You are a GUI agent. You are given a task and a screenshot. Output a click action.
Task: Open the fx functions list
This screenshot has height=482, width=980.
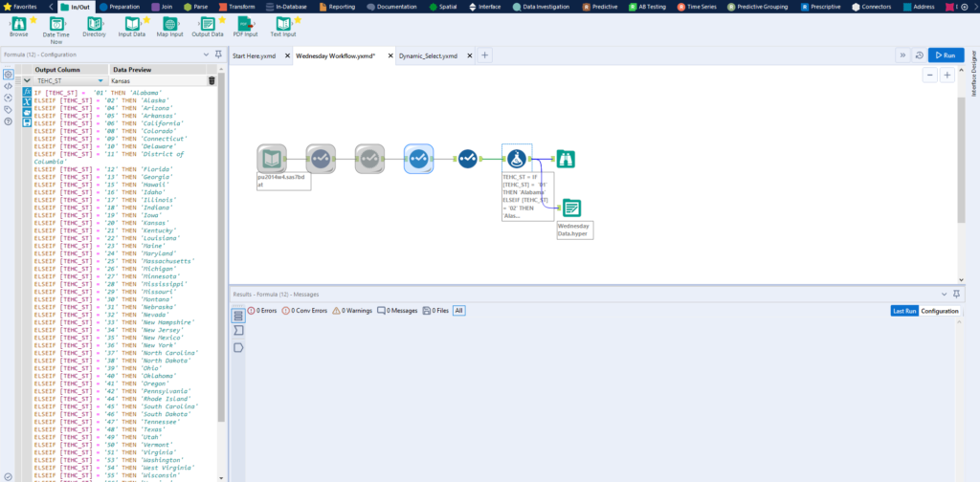pyautogui.click(x=27, y=92)
